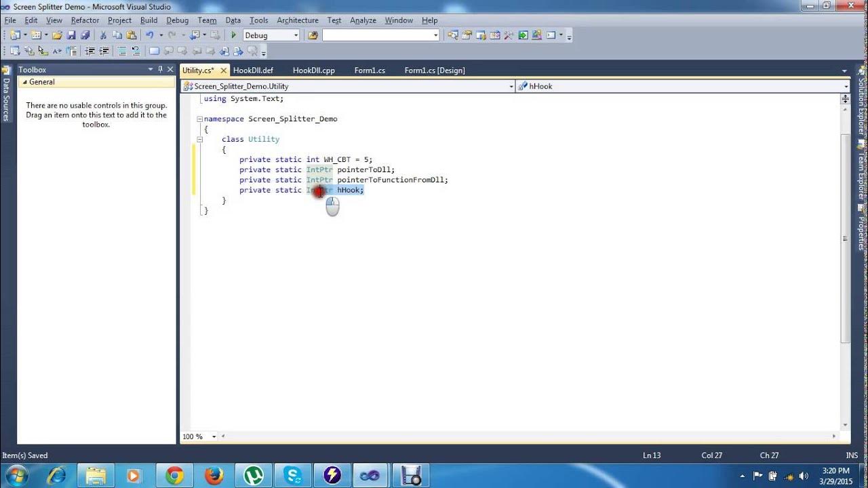Viewport: 868px width, 488px height.
Task: Open the Refactor menu
Action: (x=85, y=20)
